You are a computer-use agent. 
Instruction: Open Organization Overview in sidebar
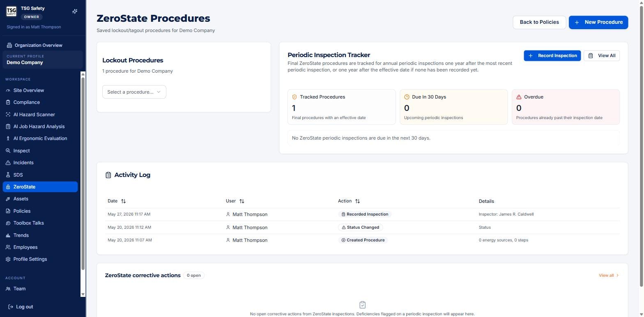point(38,45)
